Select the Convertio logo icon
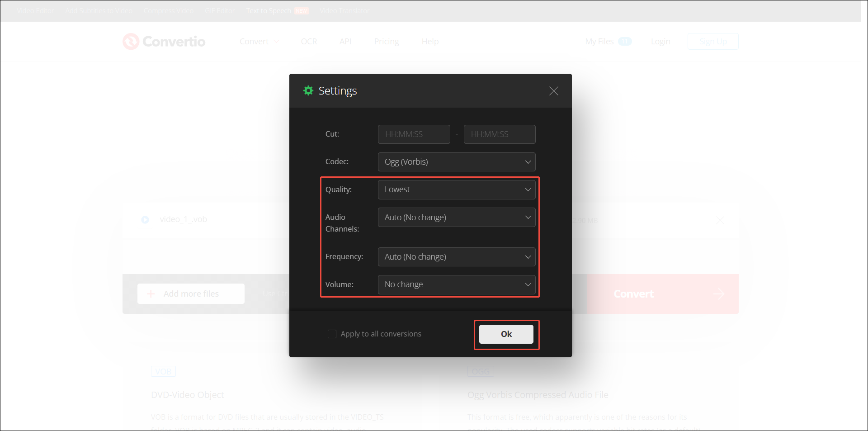868x431 pixels. [131, 41]
